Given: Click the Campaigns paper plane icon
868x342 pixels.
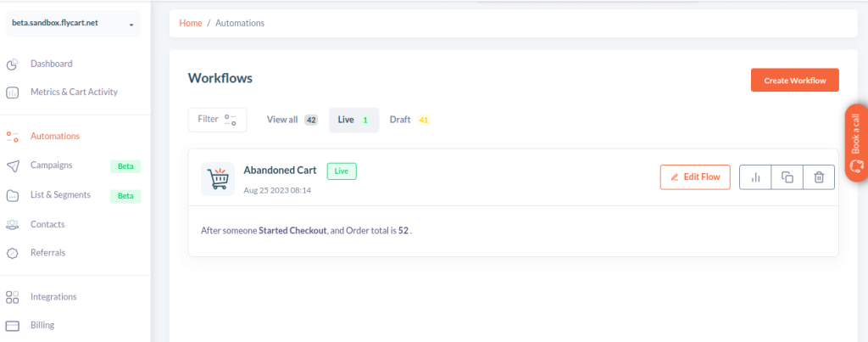Looking at the screenshot, I should pos(12,165).
